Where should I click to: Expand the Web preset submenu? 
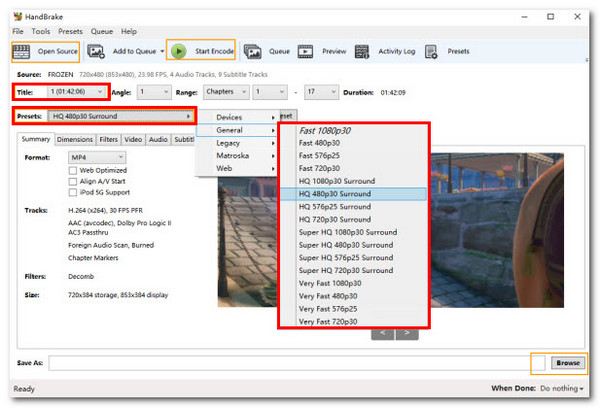coord(237,168)
